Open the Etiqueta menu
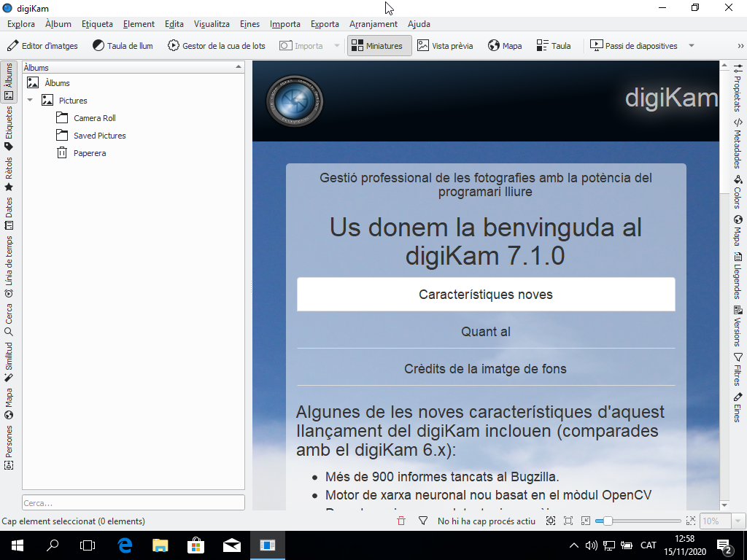 tap(97, 24)
